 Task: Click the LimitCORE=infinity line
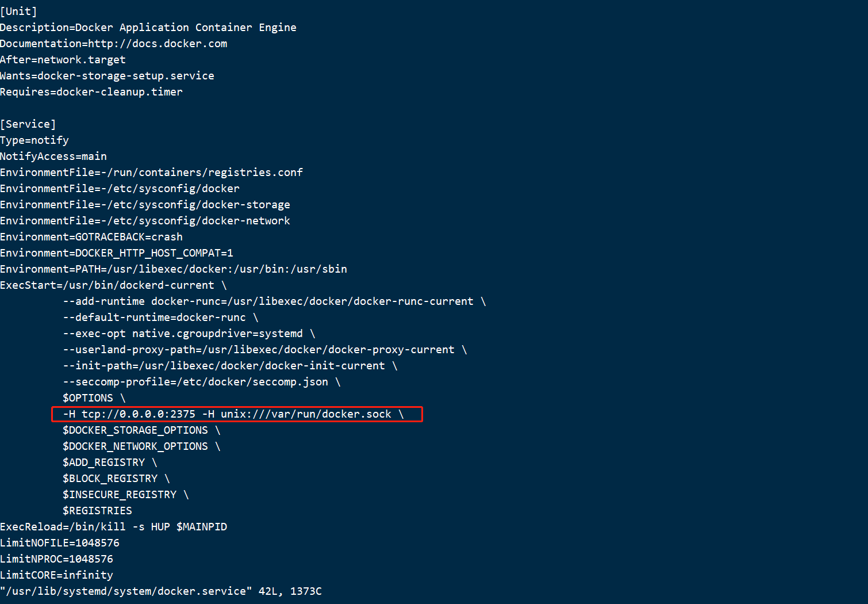click(56, 575)
